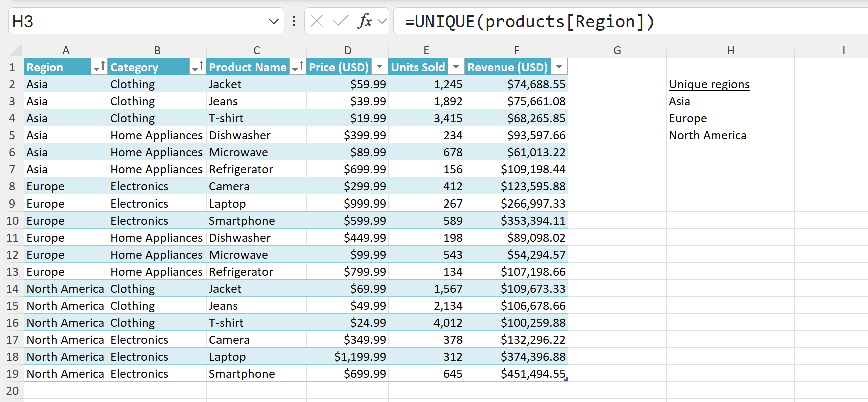Viewport: 868px width, 402px height.
Task: Click the Name Box showing H3
Action: point(135,22)
